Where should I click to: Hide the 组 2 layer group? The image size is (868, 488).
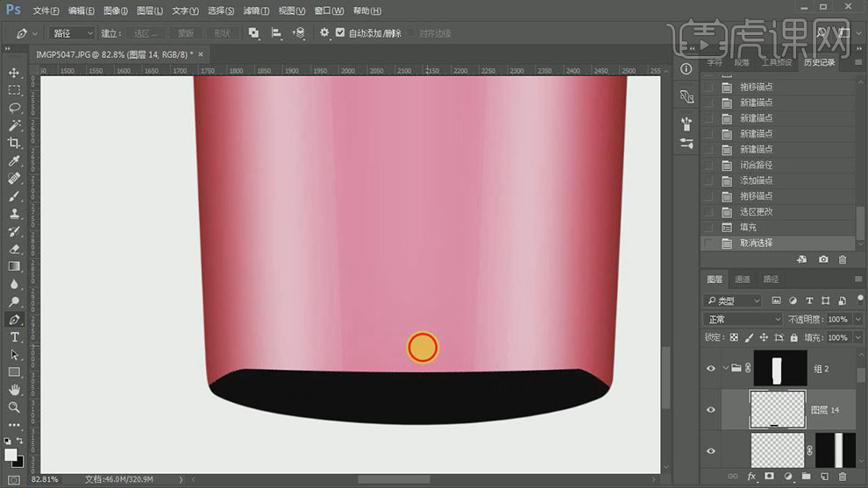point(711,369)
